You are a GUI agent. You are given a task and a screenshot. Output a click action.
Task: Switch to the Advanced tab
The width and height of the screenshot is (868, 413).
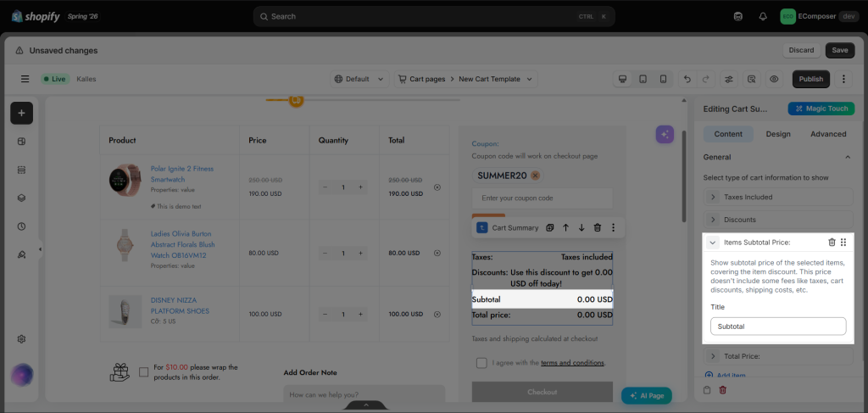click(x=828, y=134)
